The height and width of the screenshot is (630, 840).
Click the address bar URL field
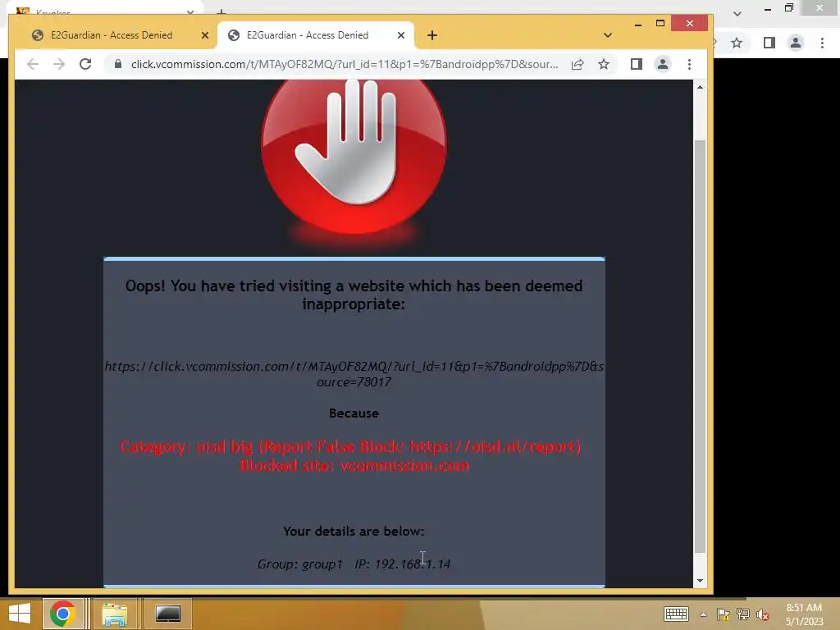(345, 64)
